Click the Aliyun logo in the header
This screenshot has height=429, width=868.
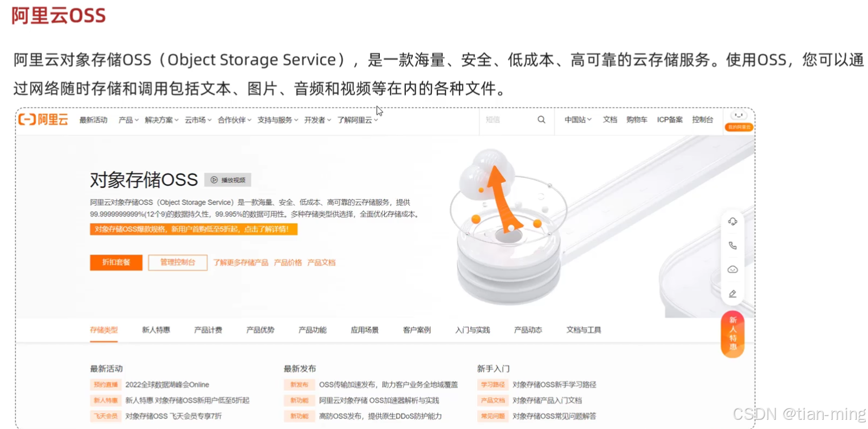point(43,120)
